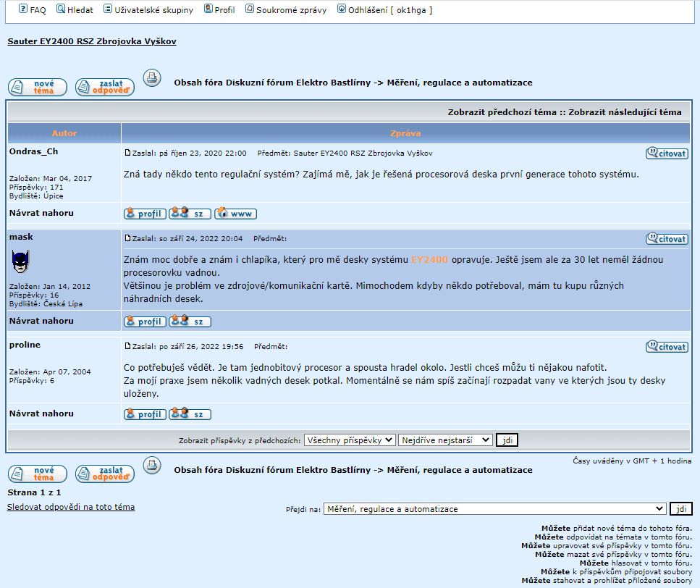Click the Batman avatar of mask

click(x=21, y=261)
